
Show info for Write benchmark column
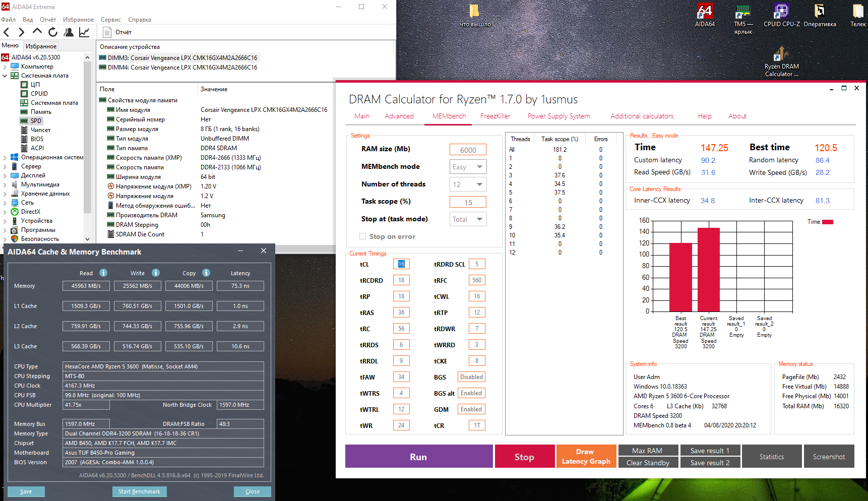click(156, 273)
